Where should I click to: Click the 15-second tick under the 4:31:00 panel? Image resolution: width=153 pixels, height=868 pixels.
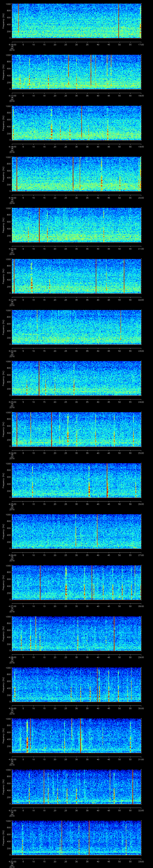pyautogui.click(x=44, y=810)
